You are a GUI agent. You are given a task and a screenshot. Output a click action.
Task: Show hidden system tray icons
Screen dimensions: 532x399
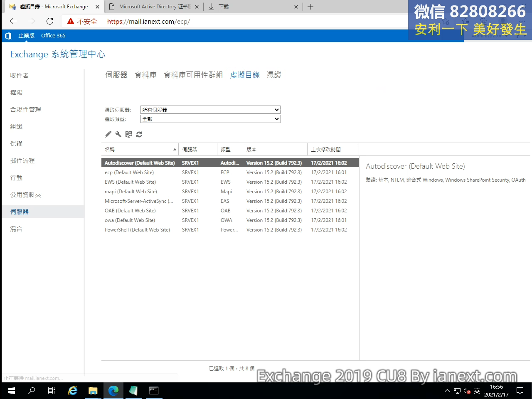pos(447,391)
